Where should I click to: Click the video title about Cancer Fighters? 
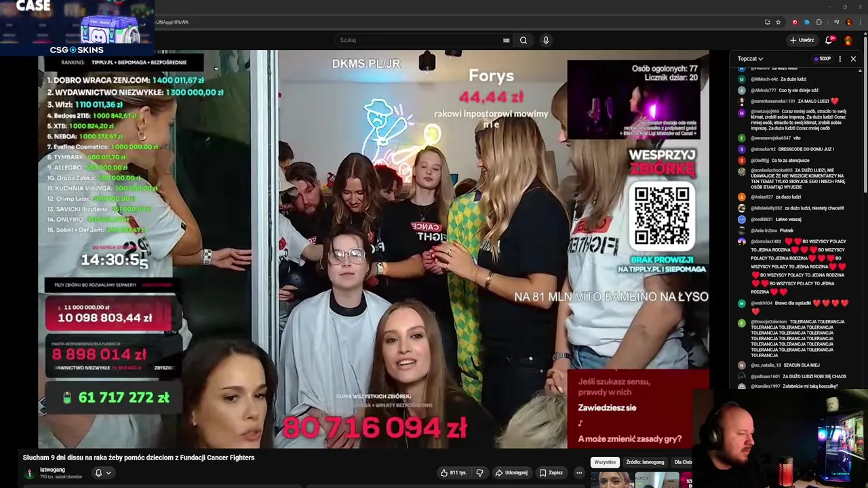(x=139, y=457)
